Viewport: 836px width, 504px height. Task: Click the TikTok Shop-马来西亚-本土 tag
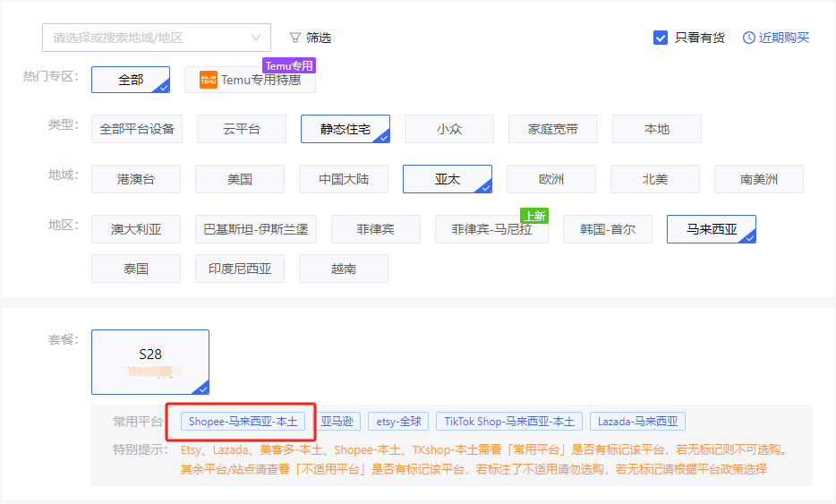510,422
